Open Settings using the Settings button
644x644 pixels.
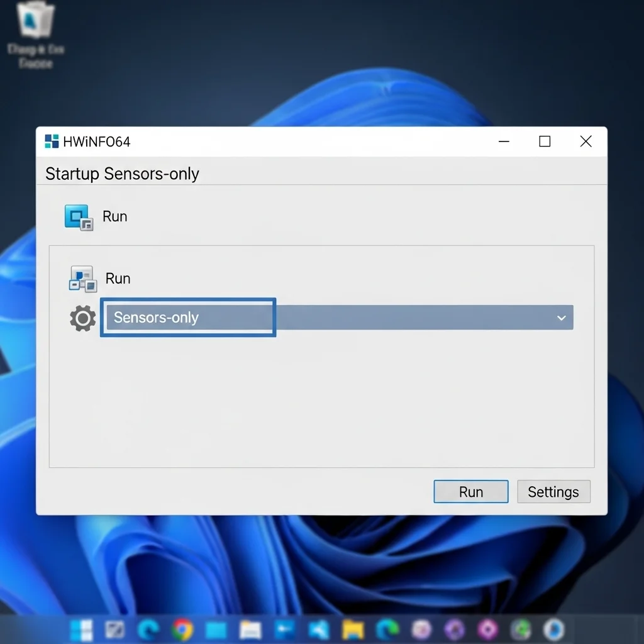pos(553,491)
